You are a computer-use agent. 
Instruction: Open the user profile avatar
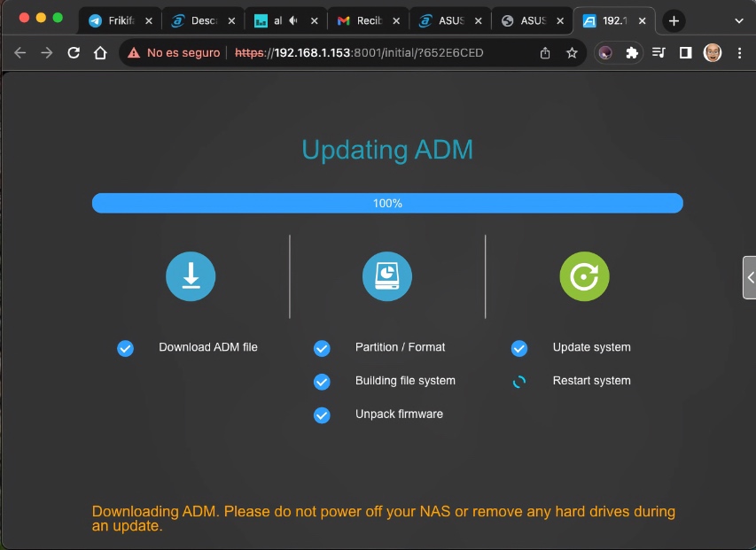point(712,52)
